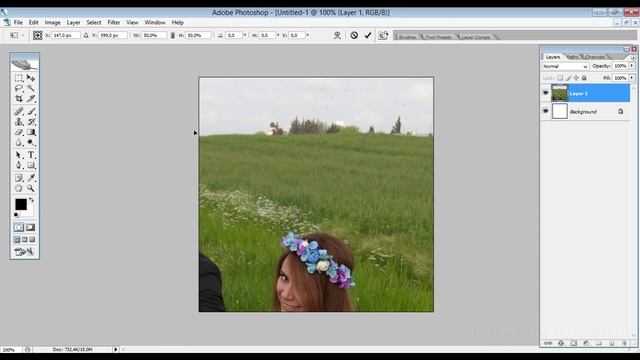Viewport: 640px width, 360px height.
Task: Open the Window menu
Action: point(155,22)
